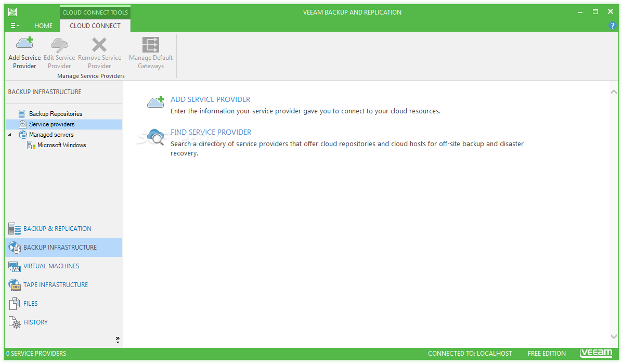Click the Managed servers icon
Viewport: 623px width, 364px height.
23,135
